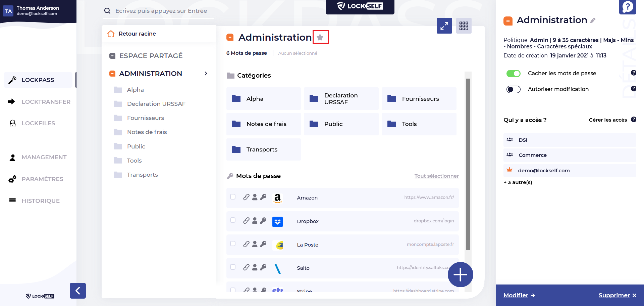Image resolution: width=644 pixels, height=306 pixels.
Task: Enable Autoriser modification switch
Action: tap(513, 89)
